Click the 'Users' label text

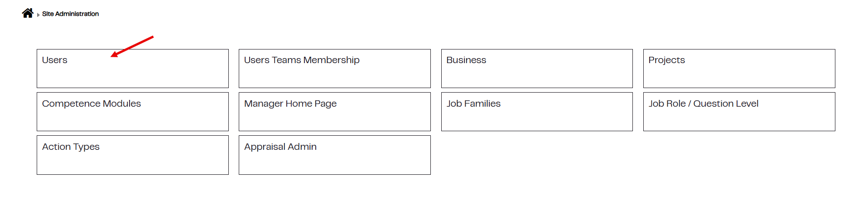coord(54,60)
